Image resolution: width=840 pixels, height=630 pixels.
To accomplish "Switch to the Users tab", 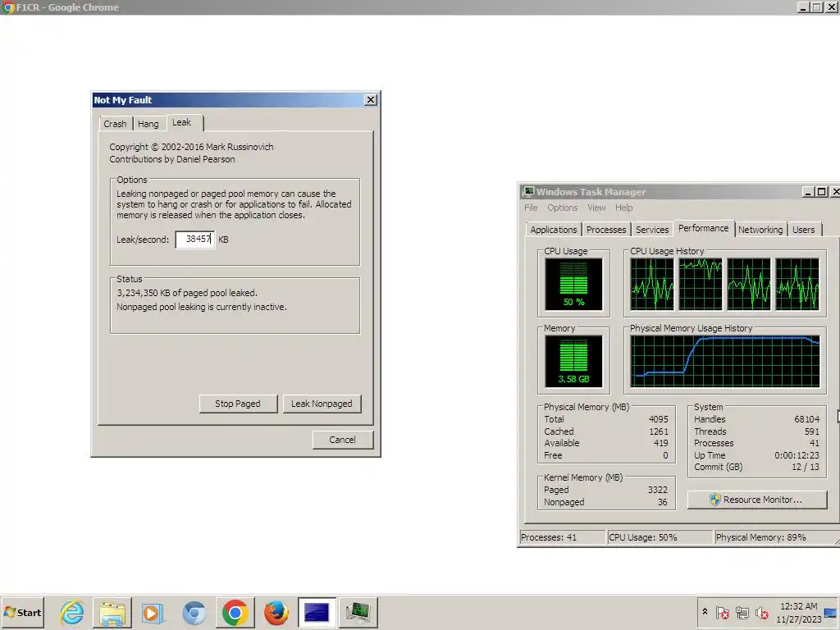I will (x=803, y=230).
